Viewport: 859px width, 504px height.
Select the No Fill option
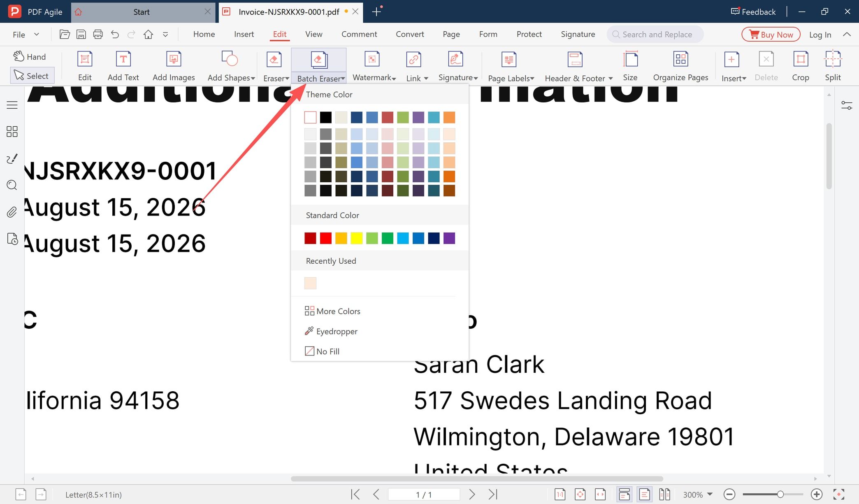322,351
